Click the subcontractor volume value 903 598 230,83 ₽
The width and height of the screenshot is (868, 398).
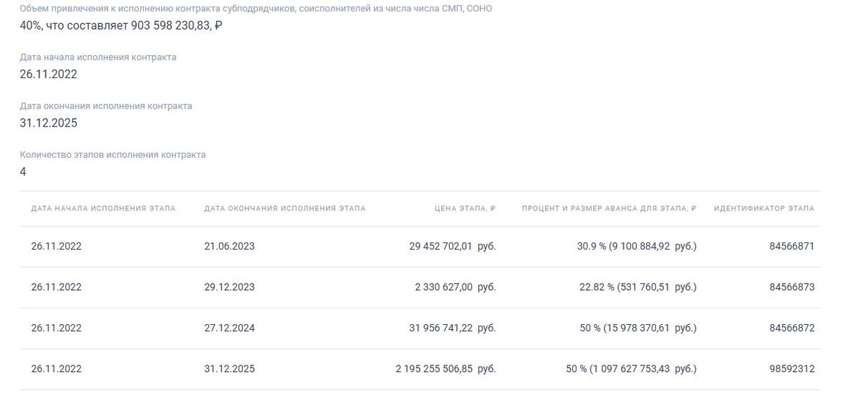[176, 25]
